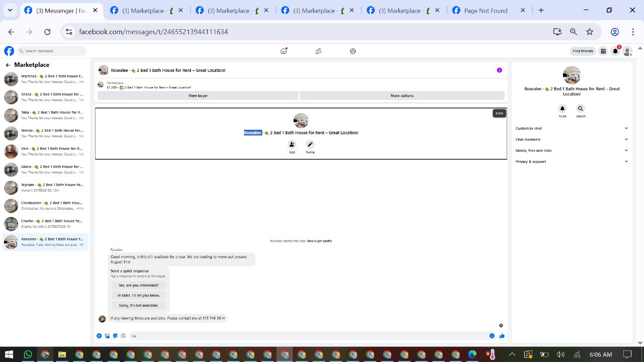Image resolution: width=644 pixels, height=362 pixels.
Task: Click the Add people icon
Action: (x=292, y=144)
